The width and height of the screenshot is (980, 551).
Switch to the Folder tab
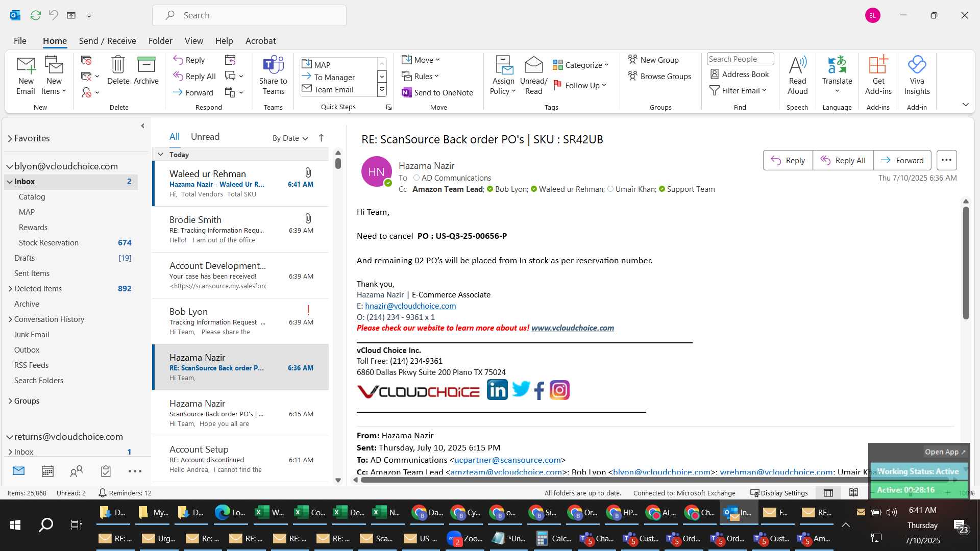tap(160, 41)
